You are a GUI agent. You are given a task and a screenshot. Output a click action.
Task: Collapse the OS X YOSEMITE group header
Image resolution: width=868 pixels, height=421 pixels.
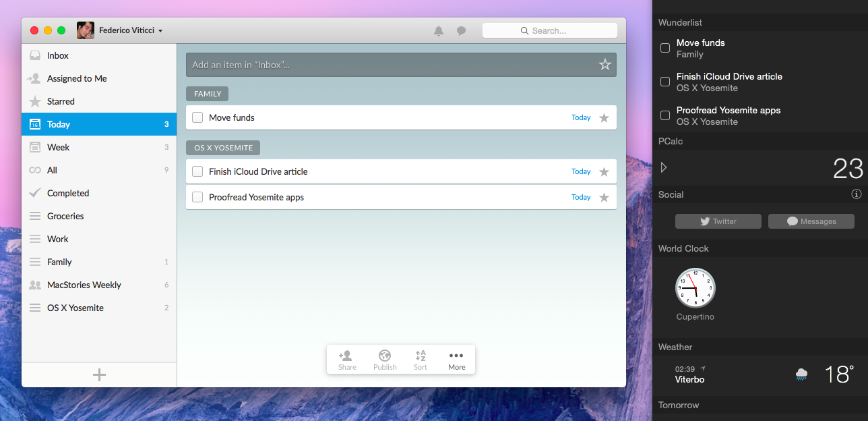coord(223,148)
